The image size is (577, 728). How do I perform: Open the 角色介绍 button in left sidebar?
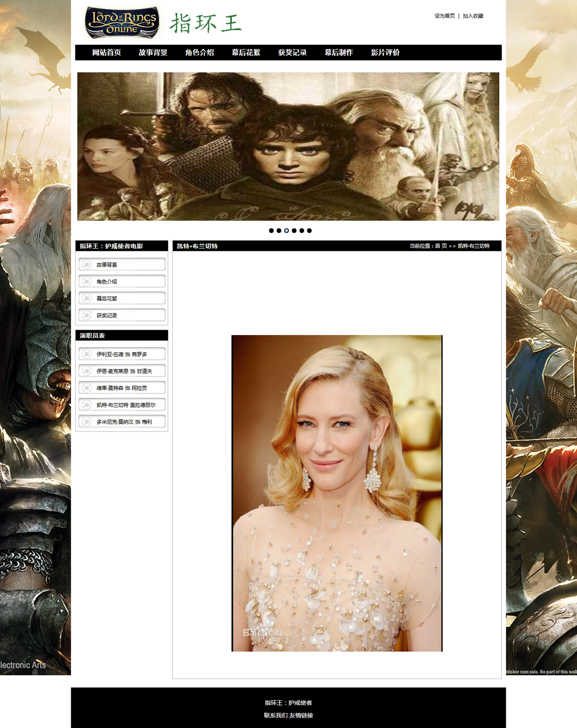122,282
